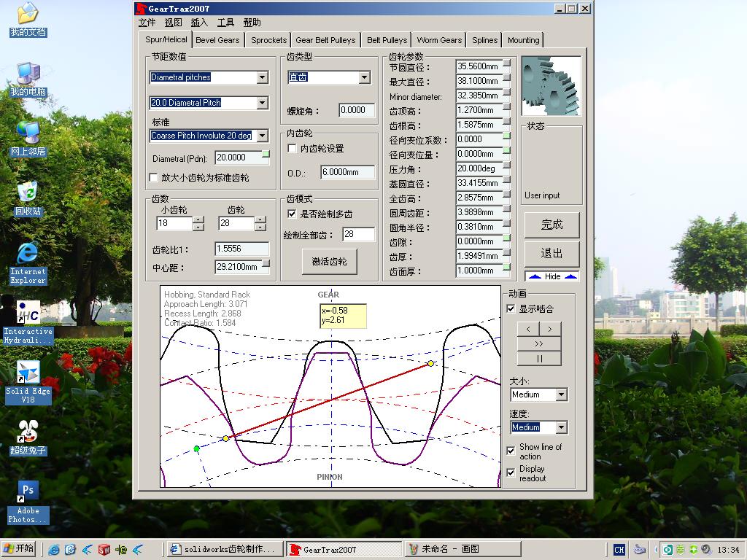The width and height of the screenshot is (747, 560).
Task: Open the Interactive Hydraulic desktop shortcut
Action: (28, 323)
